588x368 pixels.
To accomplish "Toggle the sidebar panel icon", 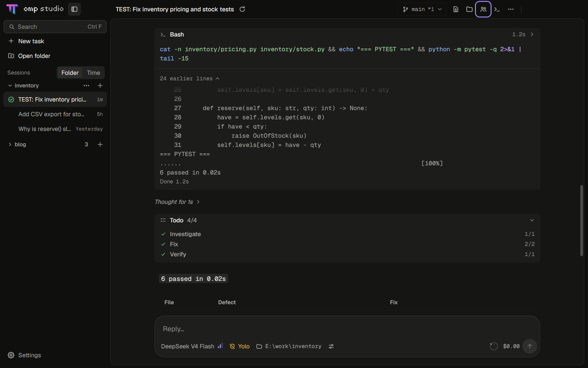I will point(74,9).
